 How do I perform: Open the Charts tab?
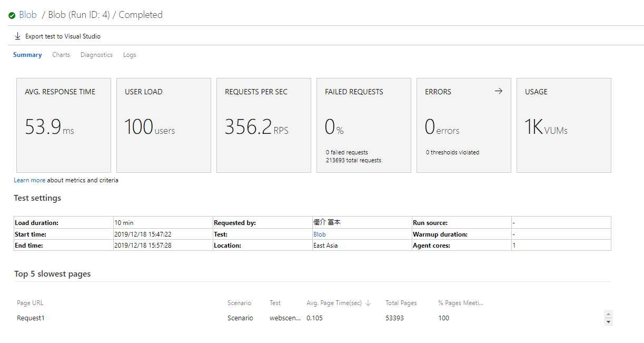tap(61, 55)
